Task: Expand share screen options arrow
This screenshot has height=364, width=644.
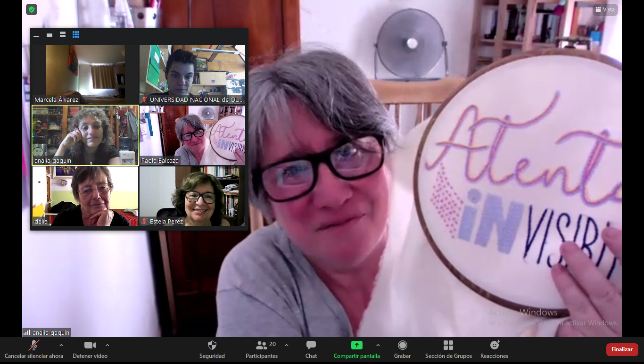Action: 378,345
